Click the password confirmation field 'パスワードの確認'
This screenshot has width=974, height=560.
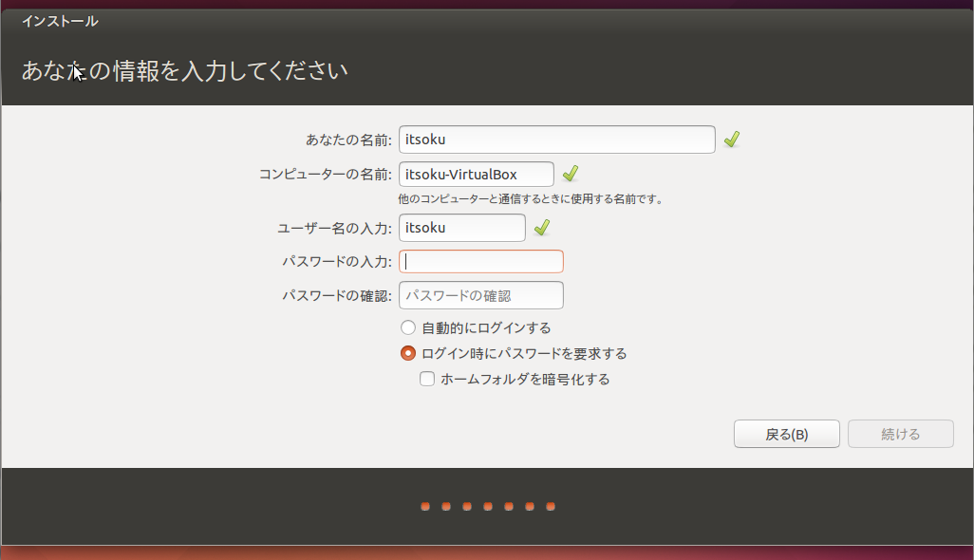pyautogui.click(x=480, y=295)
